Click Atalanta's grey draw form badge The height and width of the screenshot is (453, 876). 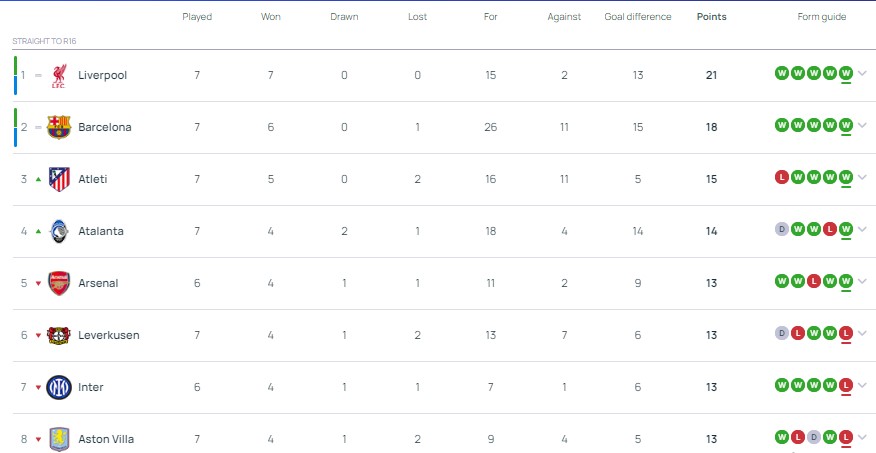tap(782, 229)
